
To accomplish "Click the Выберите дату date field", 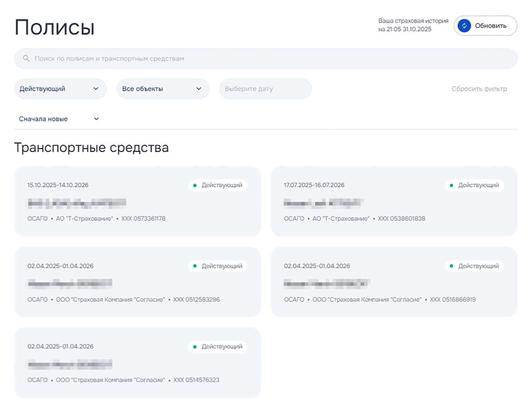I will 265,89.
